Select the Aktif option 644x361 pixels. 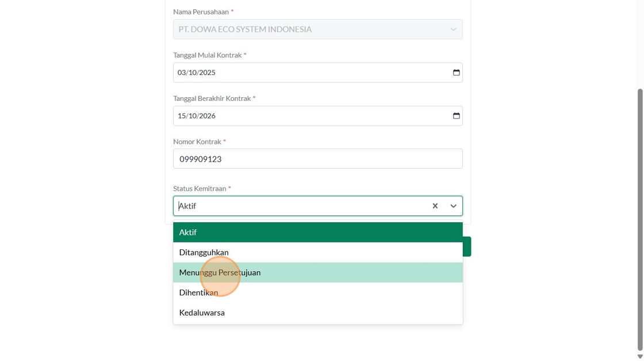pos(317,233)
